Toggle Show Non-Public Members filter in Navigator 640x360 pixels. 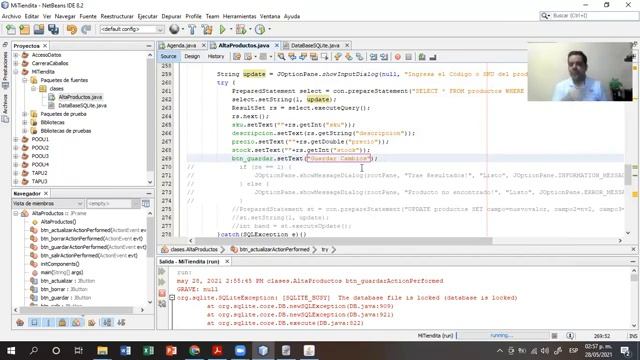click(62, 322)
